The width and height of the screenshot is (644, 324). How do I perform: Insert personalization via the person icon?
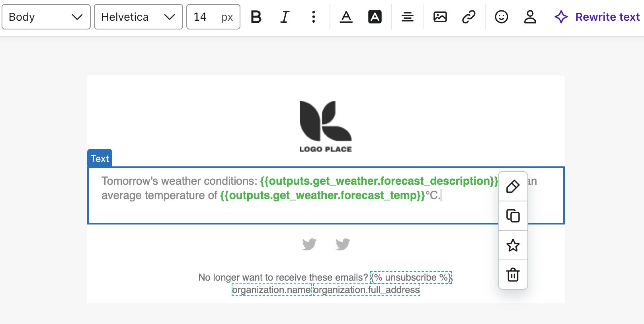[x=530, y=17]
